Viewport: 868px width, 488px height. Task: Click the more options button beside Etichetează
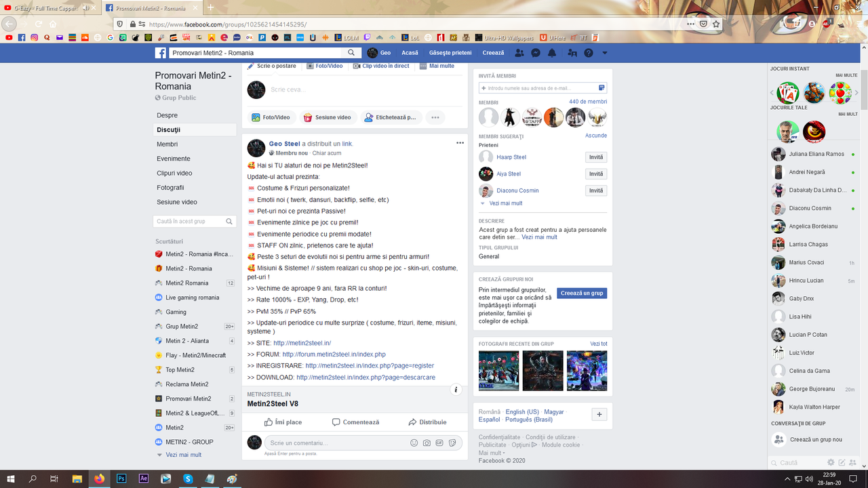coord(435,117)
